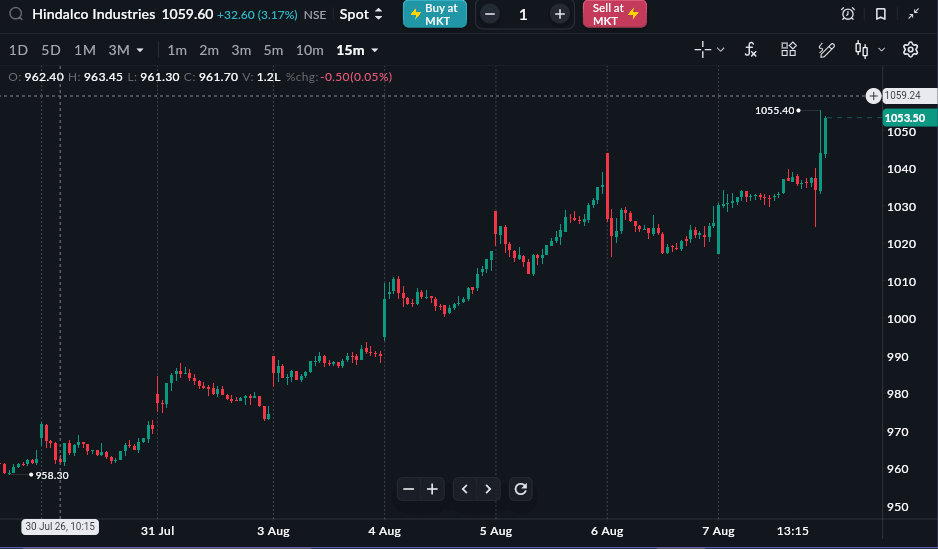938x549 pixels.
Task: Click the 4 Aug date axis label
Action: tap(384, 531)
